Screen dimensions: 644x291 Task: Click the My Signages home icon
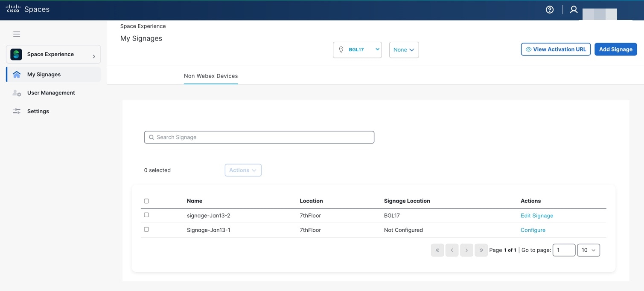(17, 75)
